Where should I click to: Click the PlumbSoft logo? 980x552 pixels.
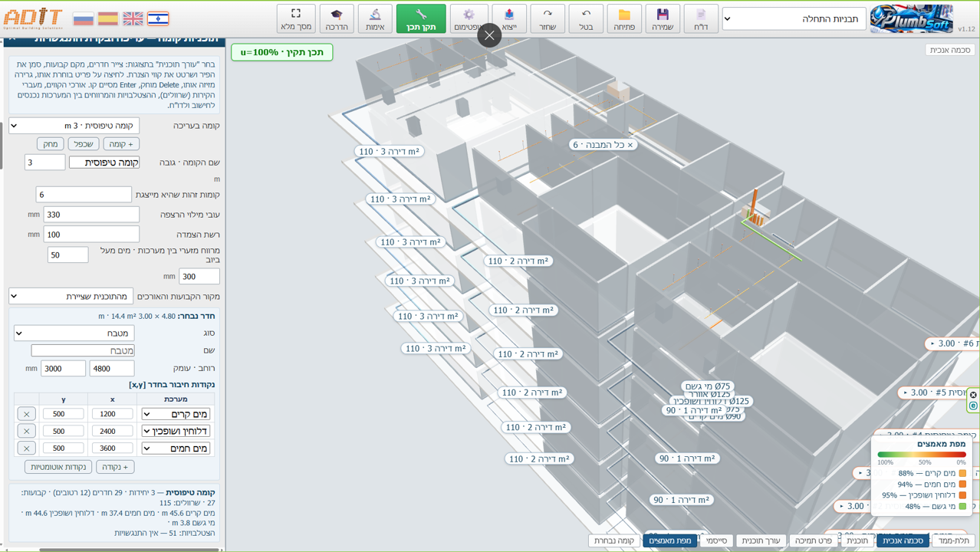click(x=912, y=18)
